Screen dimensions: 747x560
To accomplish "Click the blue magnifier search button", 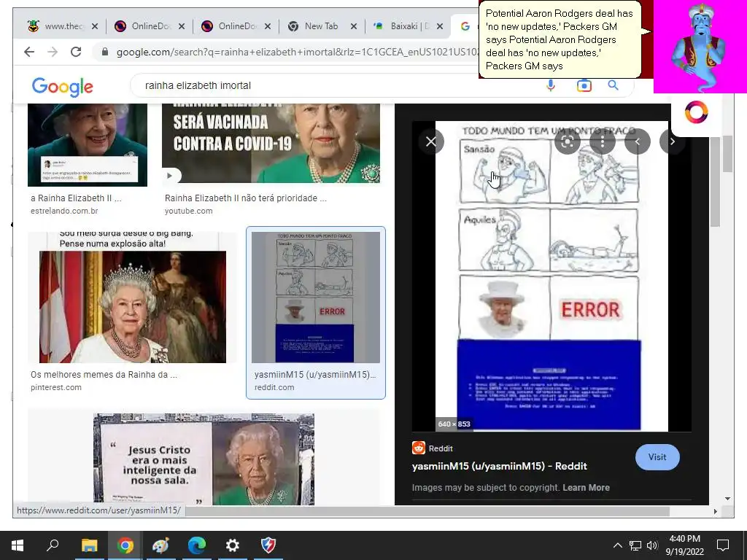I will (613, 85).
